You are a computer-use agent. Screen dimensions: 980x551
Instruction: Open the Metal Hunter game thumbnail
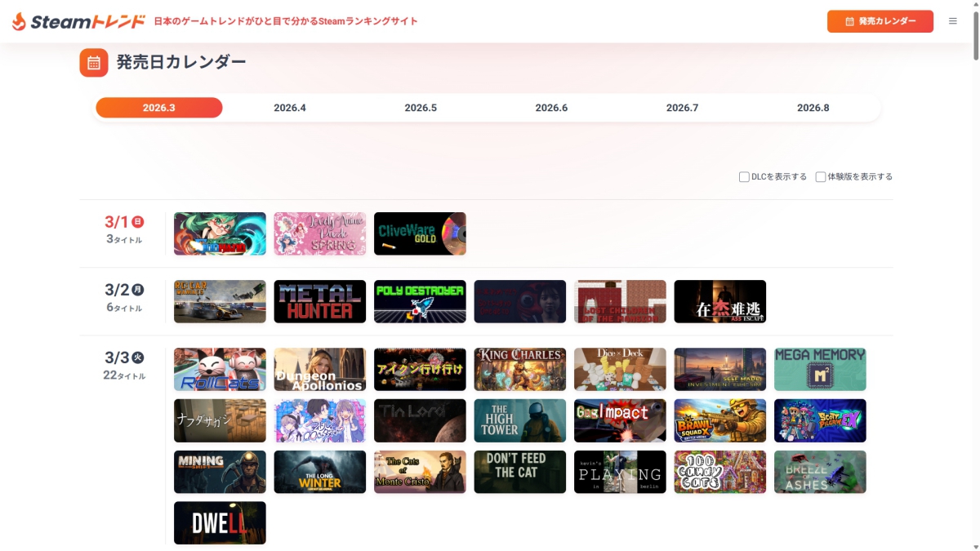[319, 302]
